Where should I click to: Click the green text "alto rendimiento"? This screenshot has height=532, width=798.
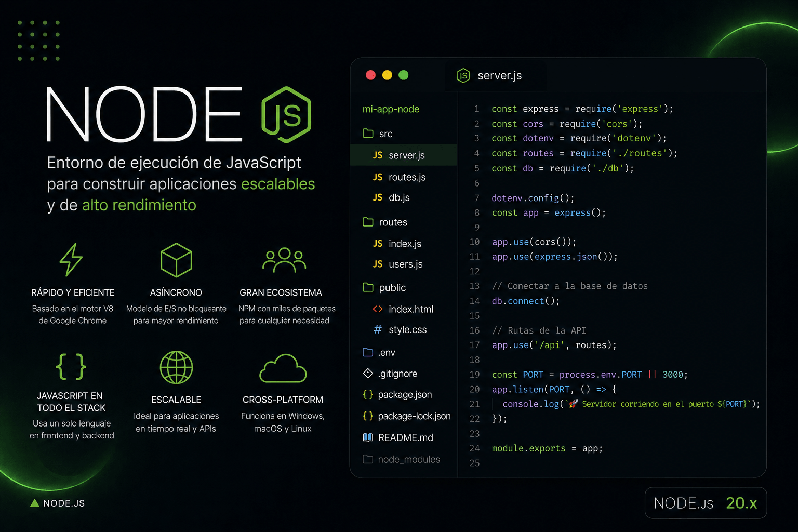tap(139, 205)
